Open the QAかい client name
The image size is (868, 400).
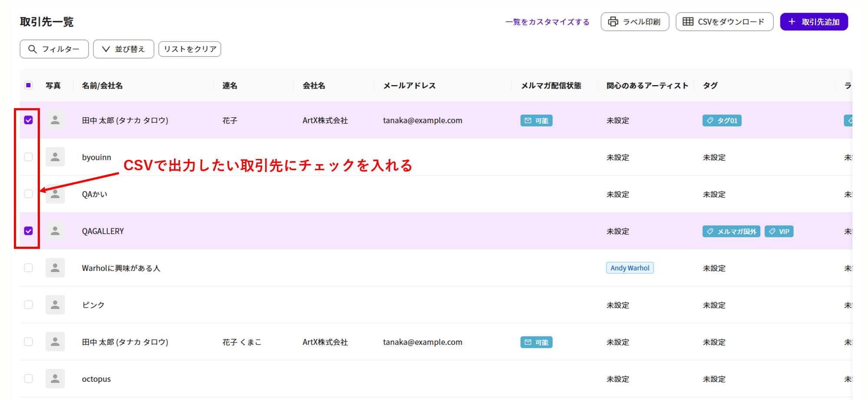(95, 194)
